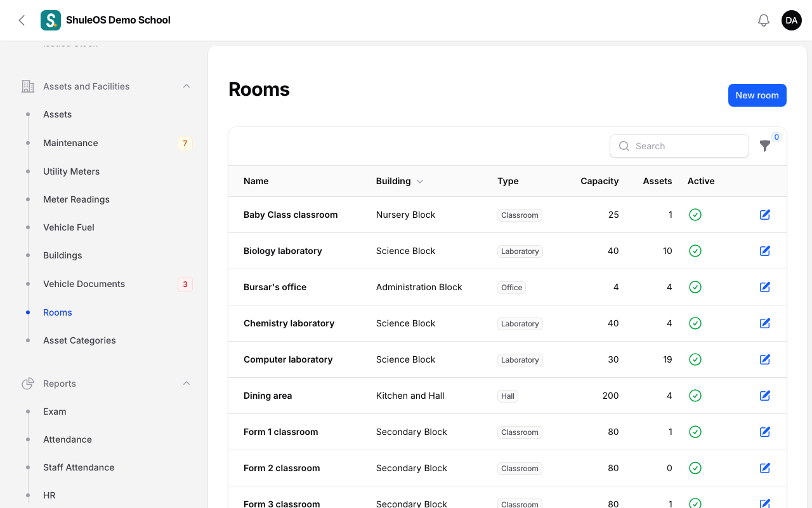Open Buildings link in sidebar
Image resolution: width=812 pixels, height=508 pixels.
(63, 255)
